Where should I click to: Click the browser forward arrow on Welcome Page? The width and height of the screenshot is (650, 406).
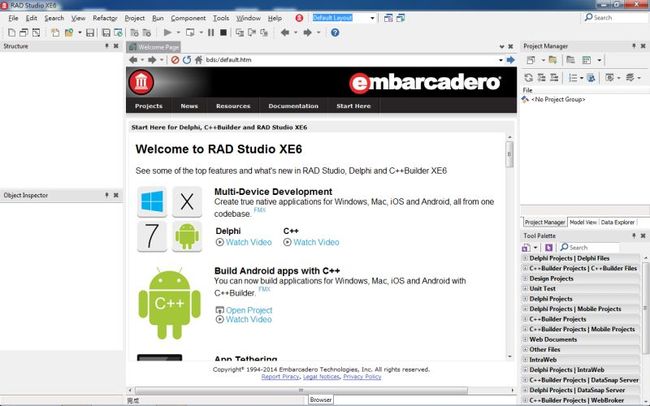point(152,60)
